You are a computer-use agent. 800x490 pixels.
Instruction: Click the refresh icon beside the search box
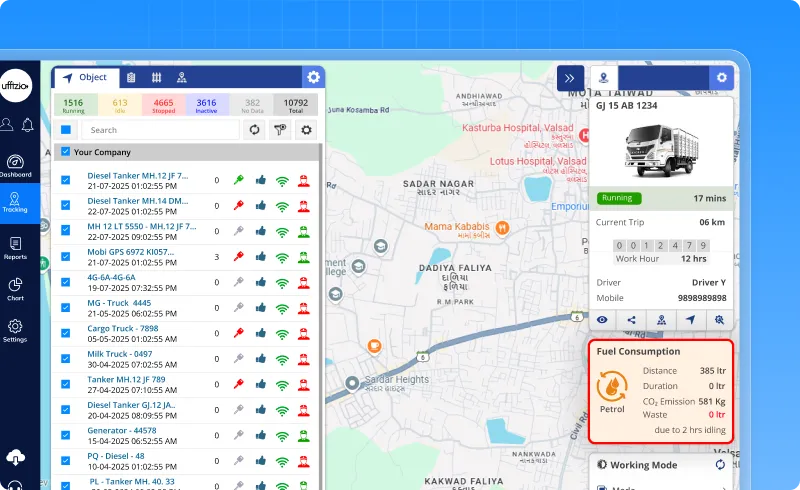pos(255,130)
